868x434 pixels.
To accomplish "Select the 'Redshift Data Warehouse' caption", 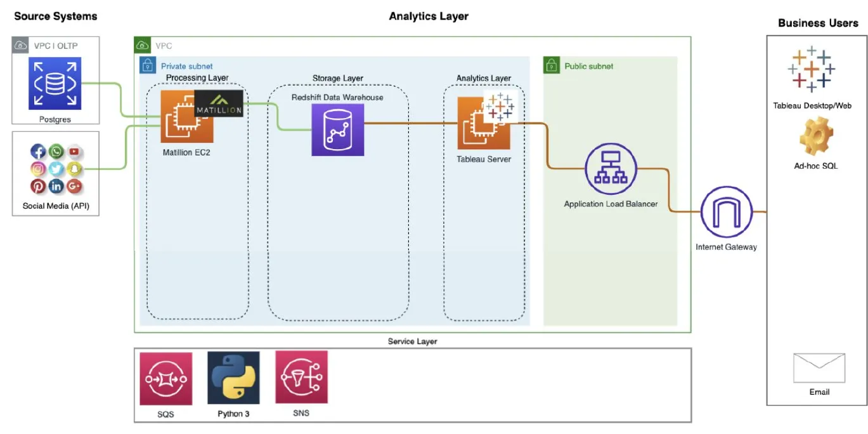I will (x=337, y=97).
